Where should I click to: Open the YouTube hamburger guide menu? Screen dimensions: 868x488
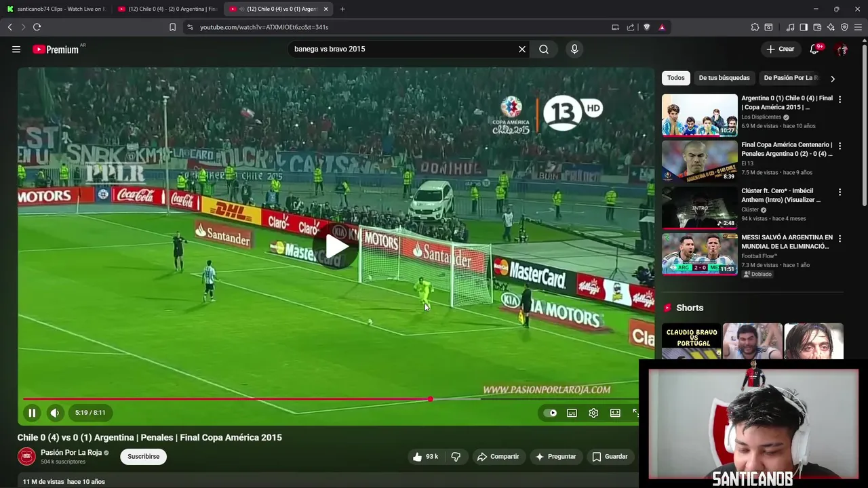16,49
